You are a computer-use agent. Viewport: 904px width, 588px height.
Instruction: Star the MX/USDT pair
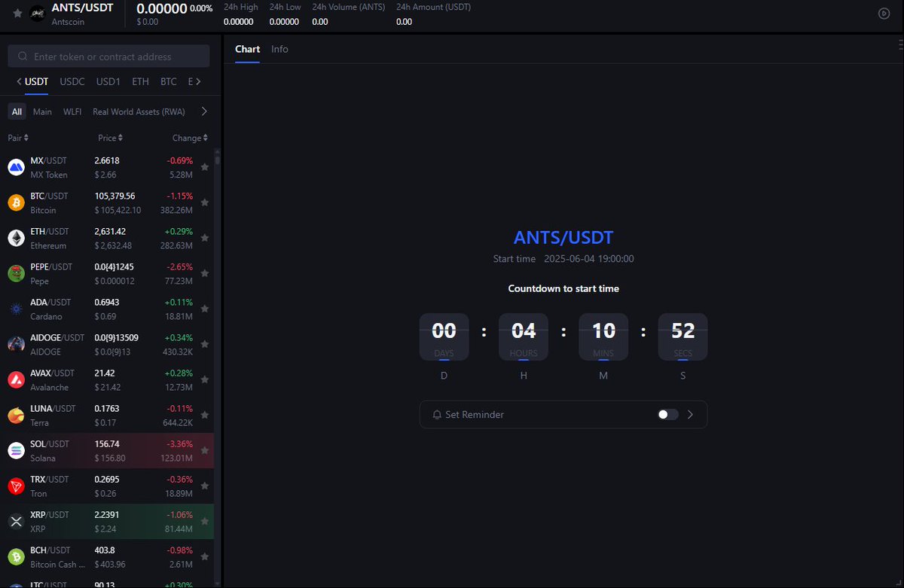pos(204,167)
